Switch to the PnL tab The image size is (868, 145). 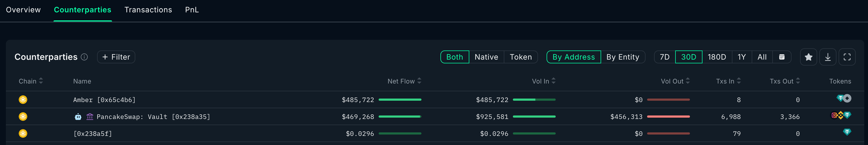click(x=192, y=10)
